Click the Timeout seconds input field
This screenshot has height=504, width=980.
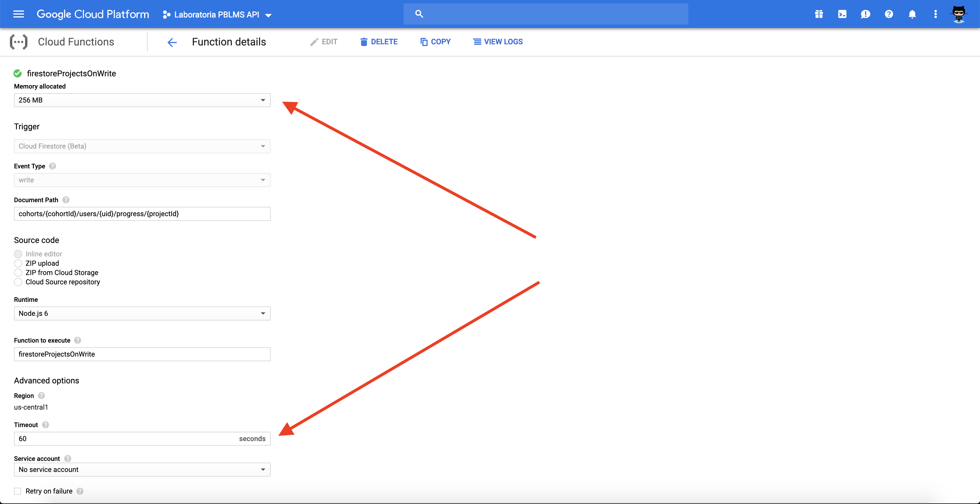click(125, 439)
